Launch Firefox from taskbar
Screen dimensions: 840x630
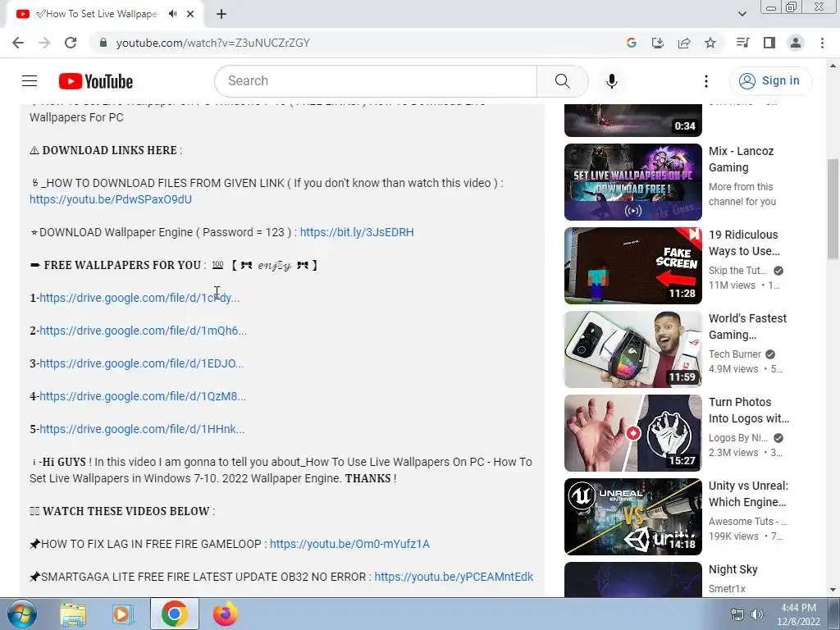coord(226,614)
